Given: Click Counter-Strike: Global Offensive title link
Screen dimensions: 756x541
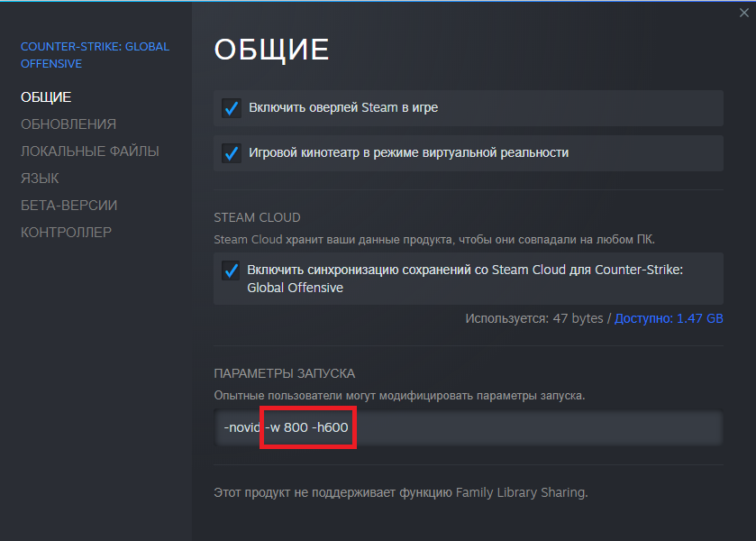Looking at the screenshot, I should tap(95, 55).
